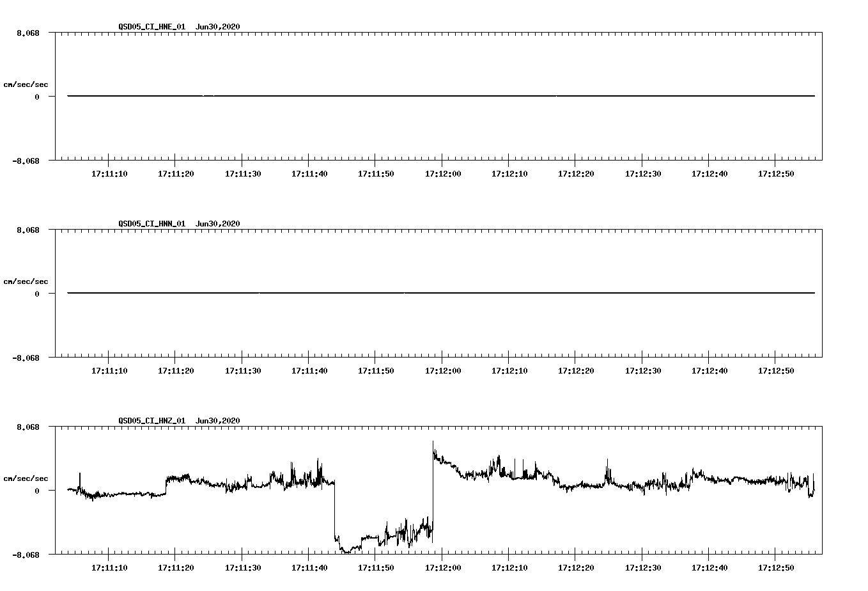
Task: Click the 8.068 maximum label of HNZ chart
Action: pos(28,427)
